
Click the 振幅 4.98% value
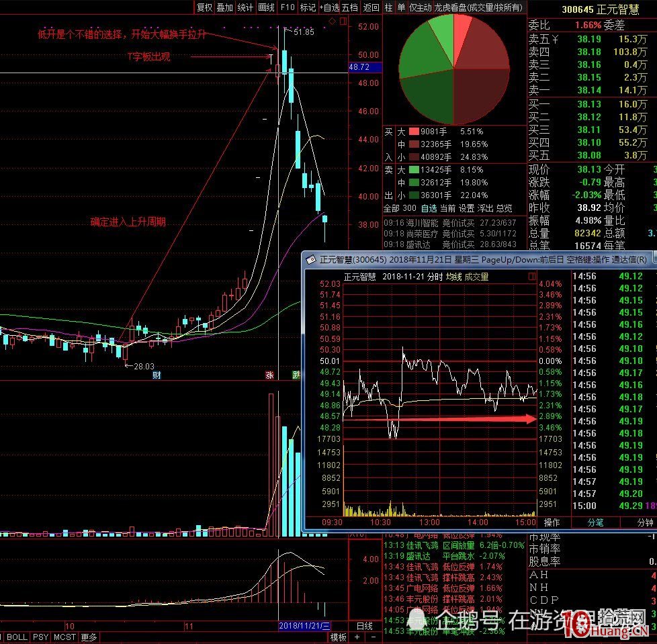pyautogui.click(x=589, y=220)
